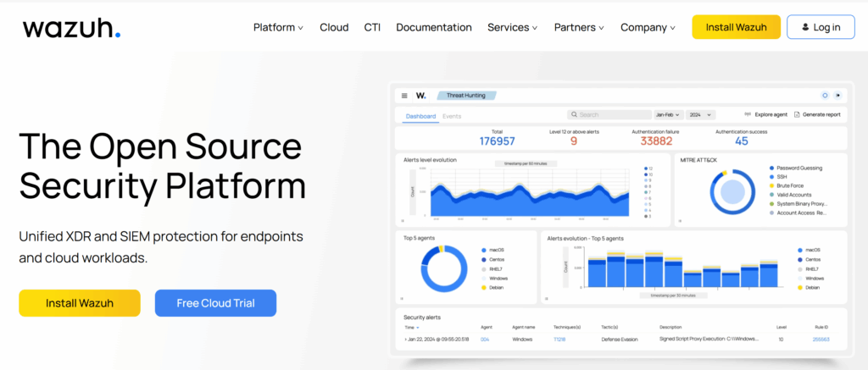Click the options icon under Top 5 agents donut
Viewport: 868px width, 370px height.
[x=403, y=298]
